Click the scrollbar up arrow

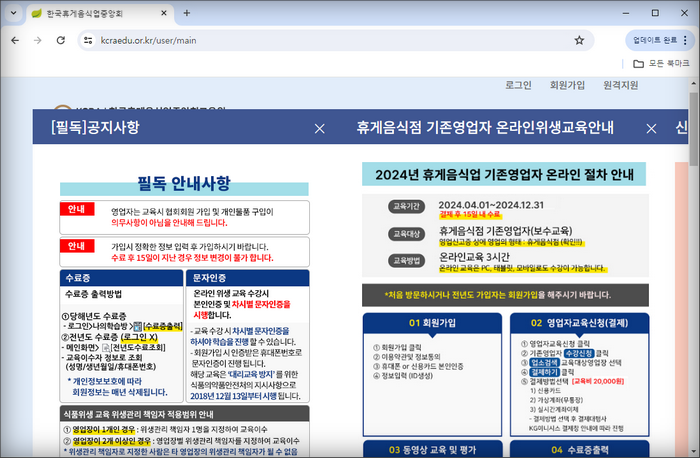694,83
